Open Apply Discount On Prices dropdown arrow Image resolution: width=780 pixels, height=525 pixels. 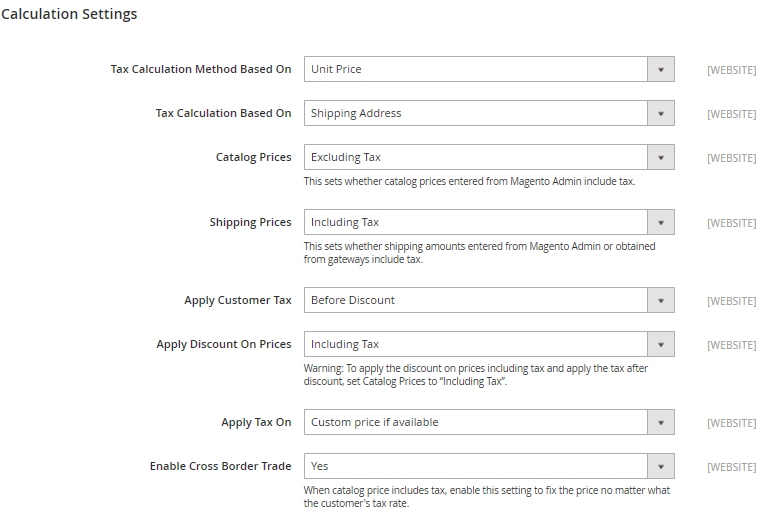tap(661, 344)
